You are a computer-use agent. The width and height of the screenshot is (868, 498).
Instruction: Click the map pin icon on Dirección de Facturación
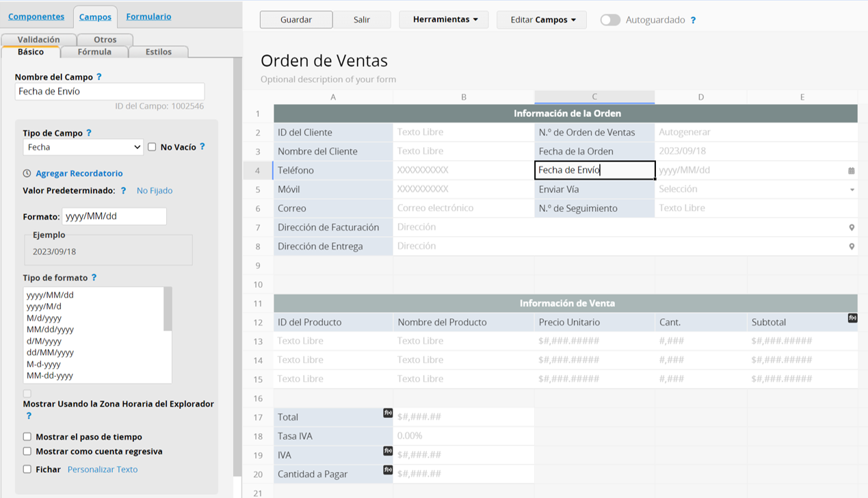coord(852,226)
